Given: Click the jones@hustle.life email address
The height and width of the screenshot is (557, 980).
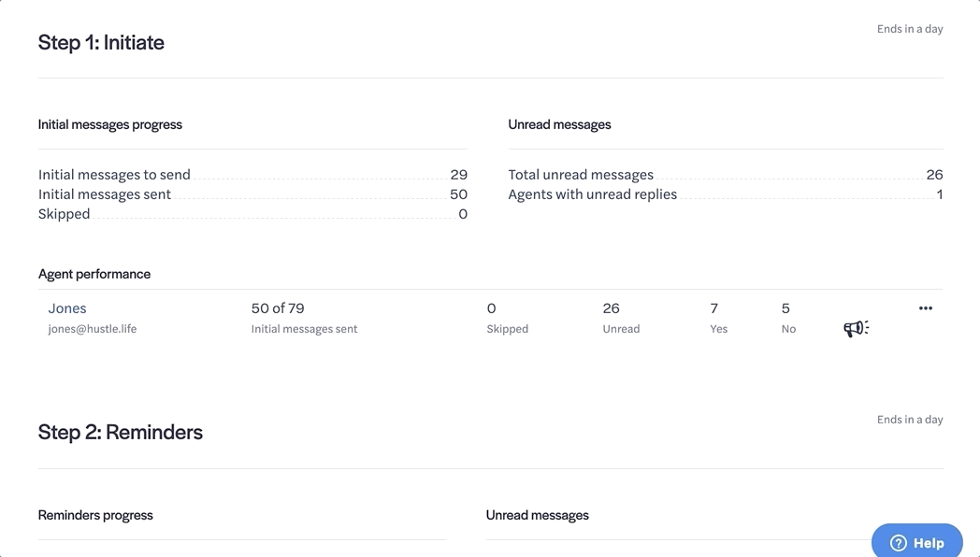Looking at the screenshot, I should click(93, 329).
